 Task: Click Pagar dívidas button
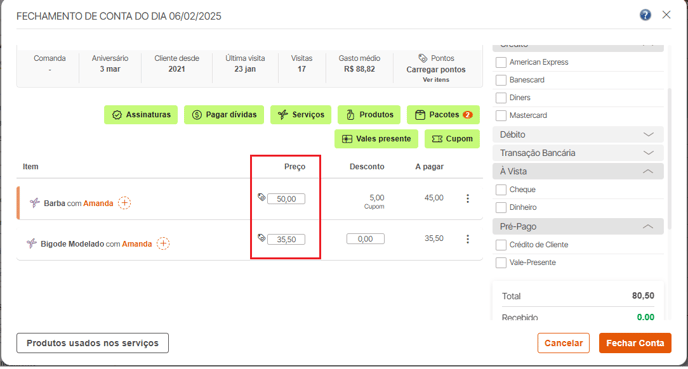pyautogui.click(x=224, y=115)
